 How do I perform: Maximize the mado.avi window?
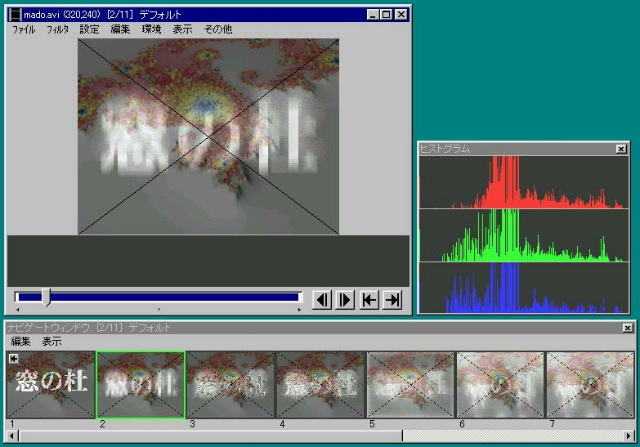point(386,15)
